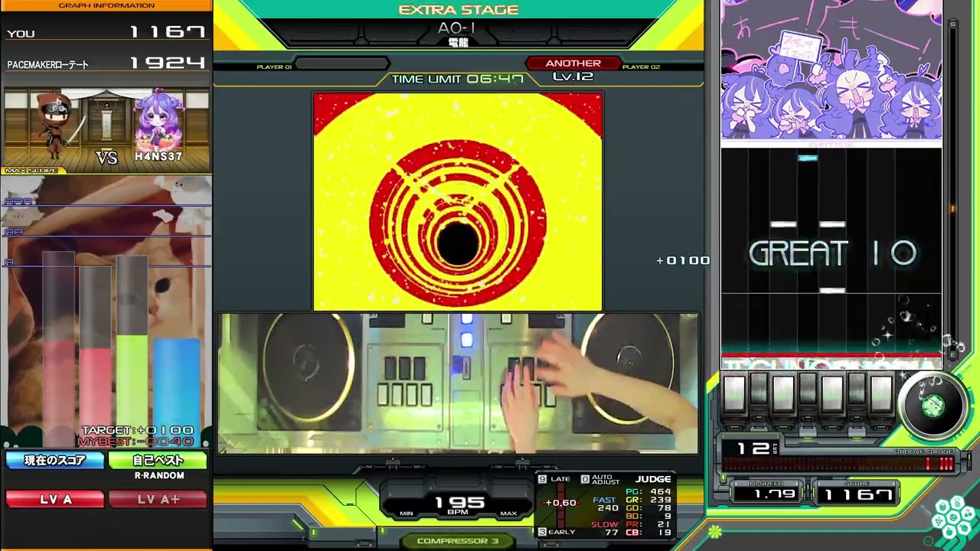Screen dimensions: 980x551
Task: Click the GRAPH INFORMATION header
Action: pyautogui.click(x=106, y=5)
